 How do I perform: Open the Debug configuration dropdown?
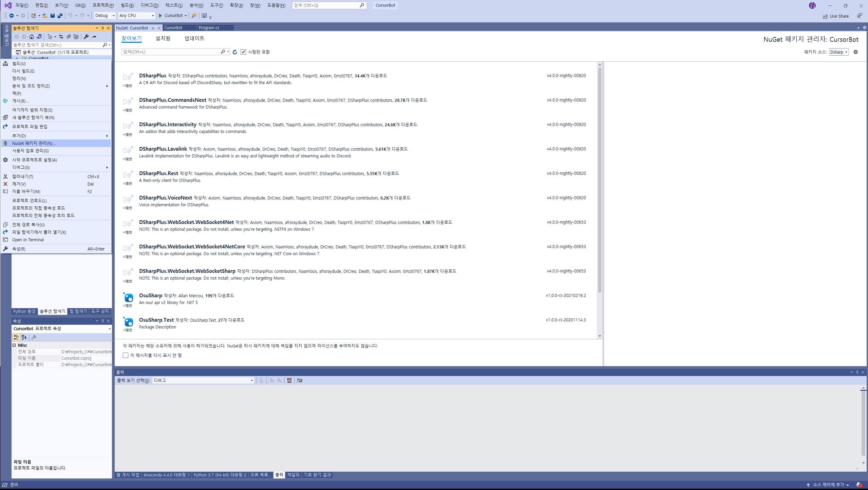[105, 16]
